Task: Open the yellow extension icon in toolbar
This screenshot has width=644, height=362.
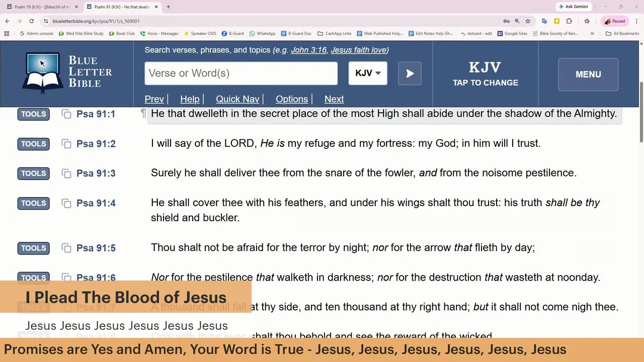Action: [556, 21]
